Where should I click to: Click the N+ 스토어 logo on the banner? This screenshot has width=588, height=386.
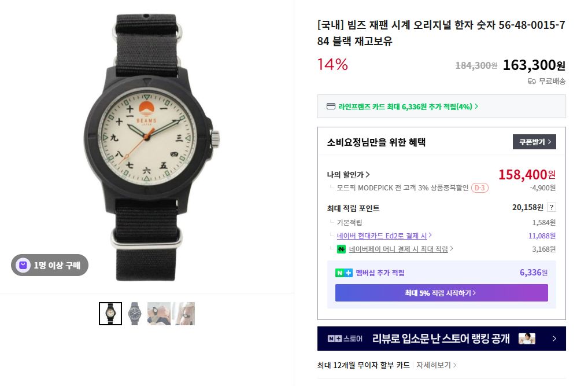pyautogui.click(x=345, y=339)
